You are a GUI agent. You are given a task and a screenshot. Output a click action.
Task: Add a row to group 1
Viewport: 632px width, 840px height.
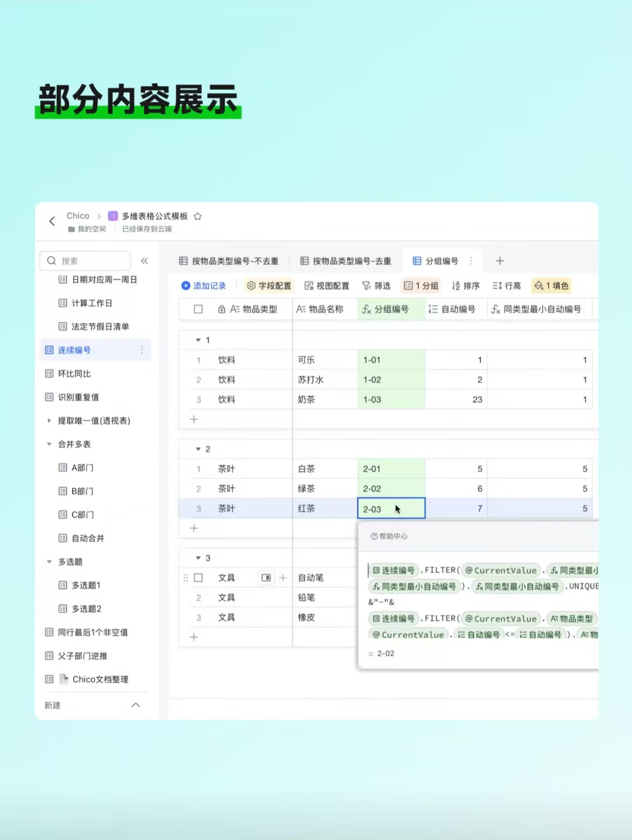[x=194, y=419]
